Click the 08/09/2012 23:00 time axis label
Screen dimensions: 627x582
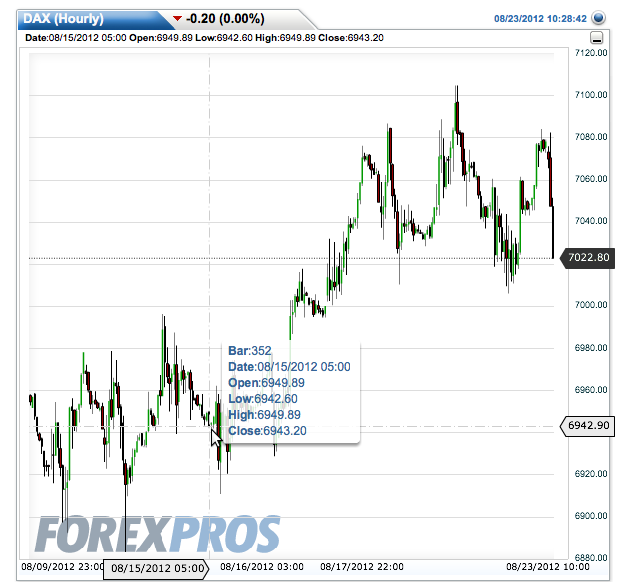pos(63,567)
